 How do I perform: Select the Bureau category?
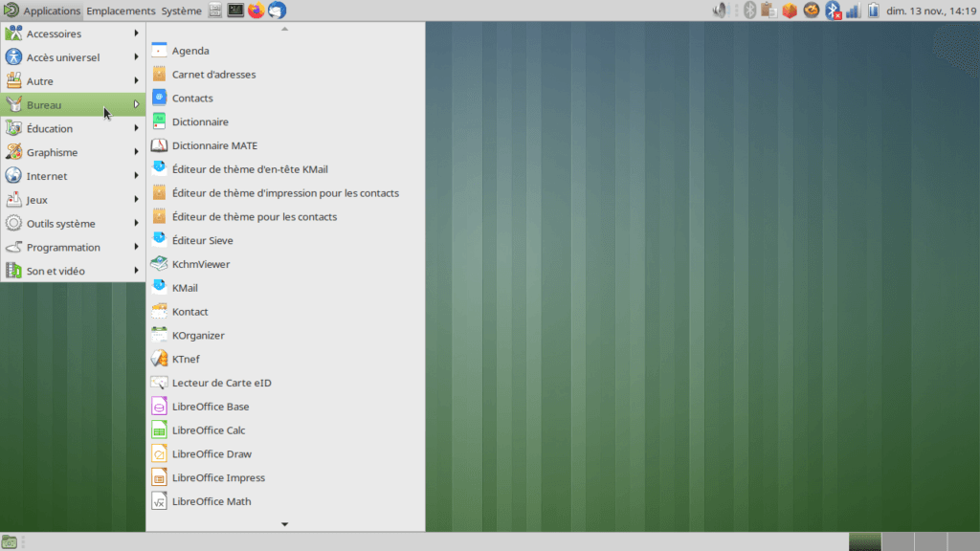click(73, 105)
